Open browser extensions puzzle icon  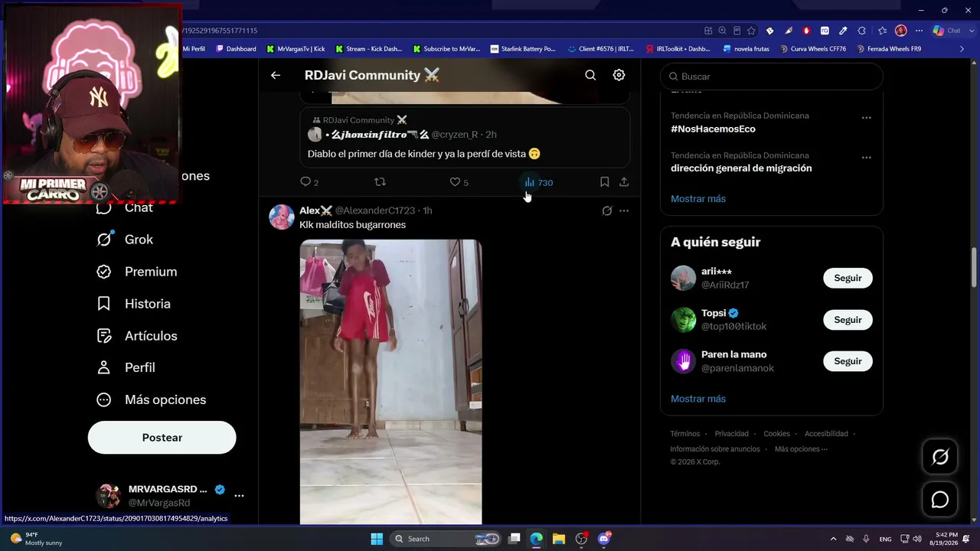[x=862, y=31]
